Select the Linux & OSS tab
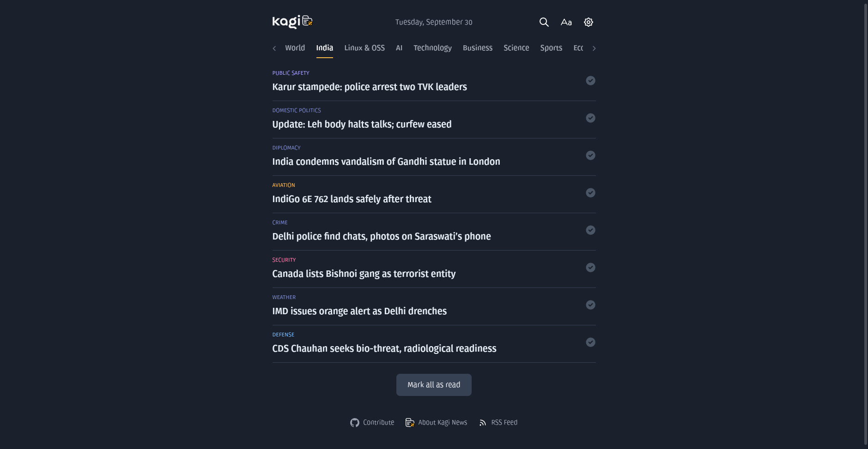This screenshot has height=449, width=868. pos(364,48)
